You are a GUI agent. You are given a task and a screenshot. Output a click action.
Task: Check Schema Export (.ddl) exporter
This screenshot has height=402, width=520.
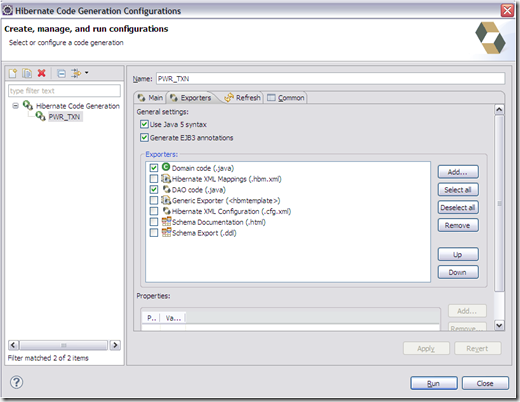[x=154, y=233]
